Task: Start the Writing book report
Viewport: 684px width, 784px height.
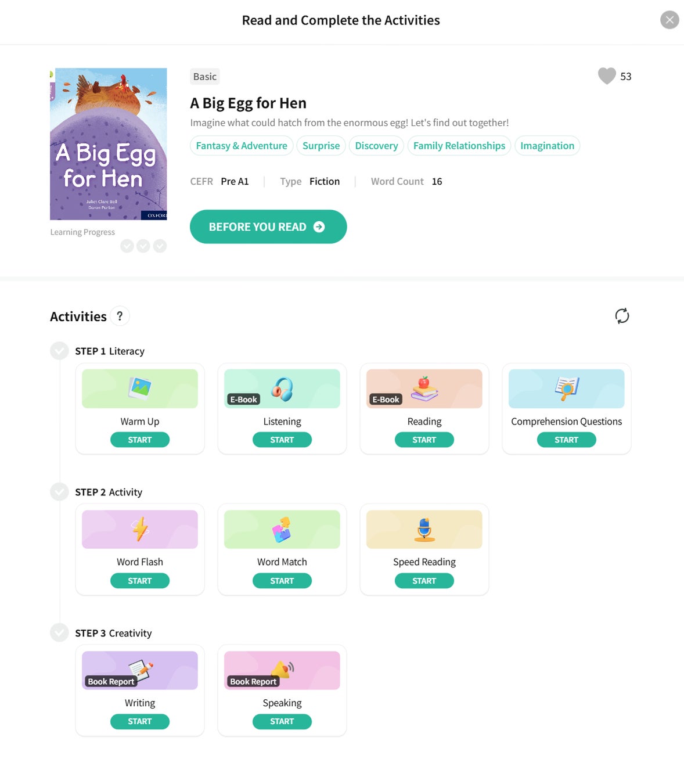Action: pos(140,721)
